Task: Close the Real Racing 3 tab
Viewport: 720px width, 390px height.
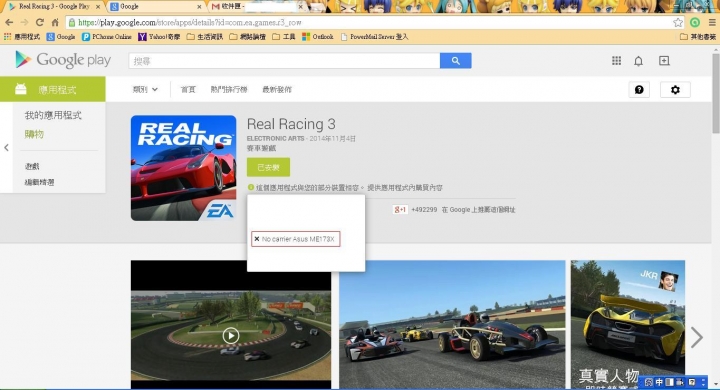Action: click(x=98, y=7)
